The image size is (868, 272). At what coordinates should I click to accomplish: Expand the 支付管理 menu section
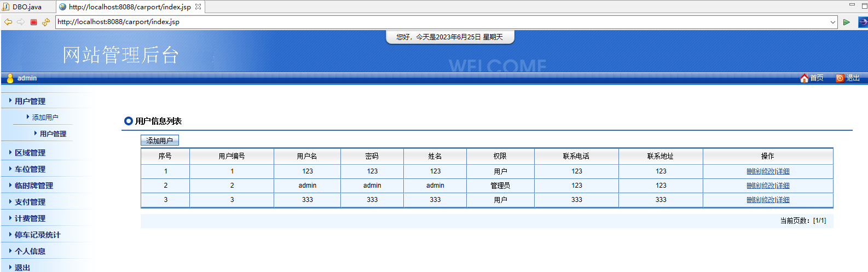(30, 202)
